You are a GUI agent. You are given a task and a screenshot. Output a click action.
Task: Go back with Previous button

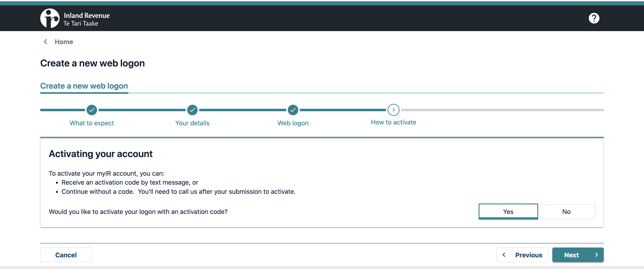click(x=522, y=255)
